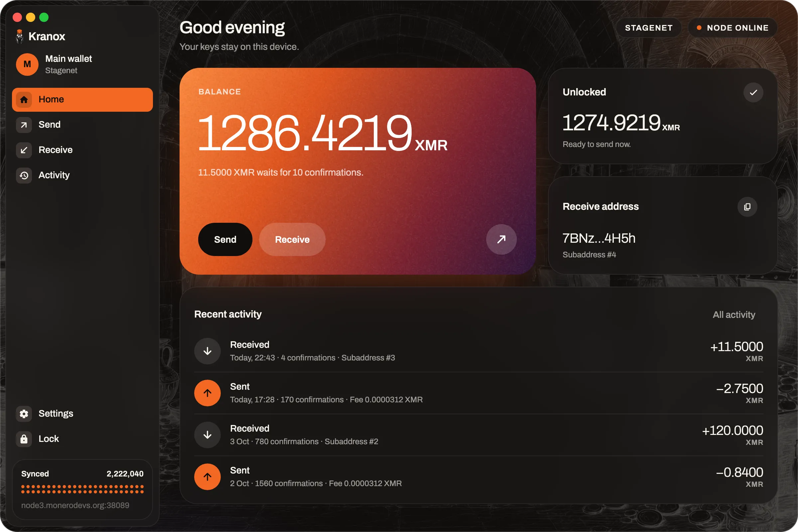Screen dimensions: 798x532
Task: Click the Subaddress #4 label
Action: point(589,255)
